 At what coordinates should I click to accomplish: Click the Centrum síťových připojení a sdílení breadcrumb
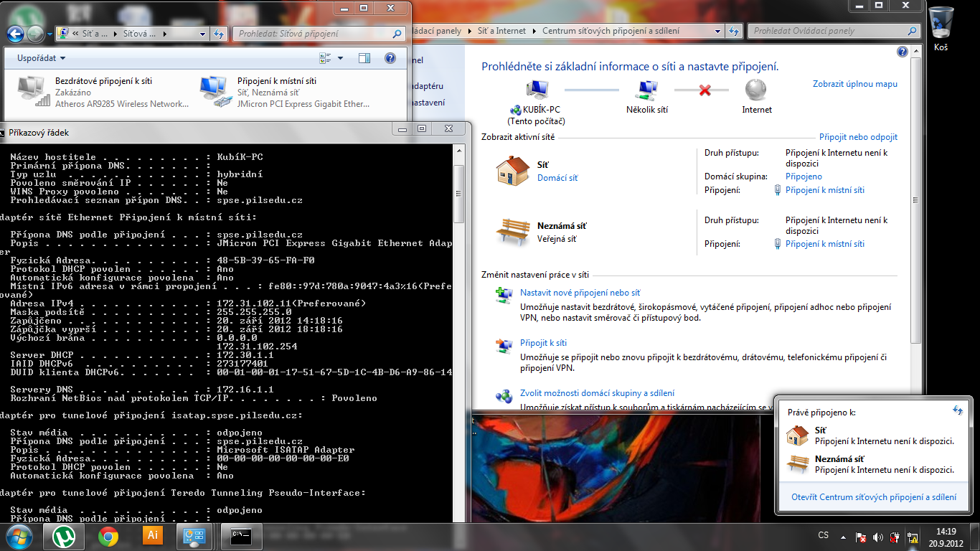pos(611,32)
